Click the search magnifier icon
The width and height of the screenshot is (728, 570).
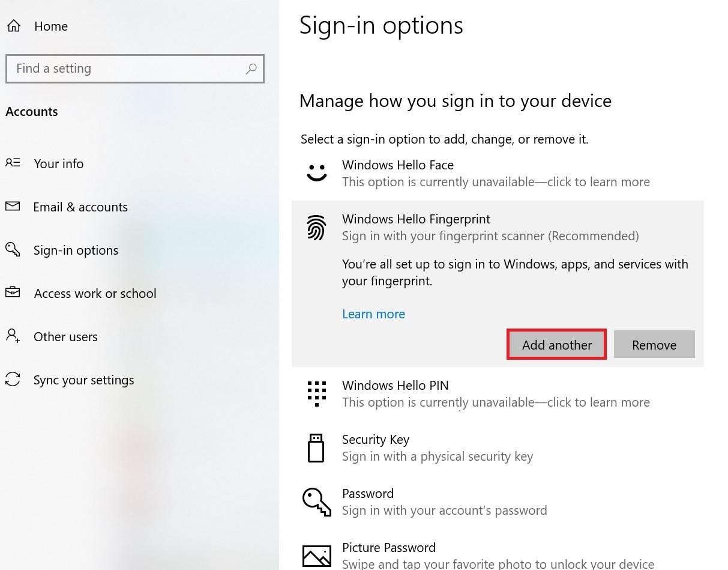coord(251,68)
